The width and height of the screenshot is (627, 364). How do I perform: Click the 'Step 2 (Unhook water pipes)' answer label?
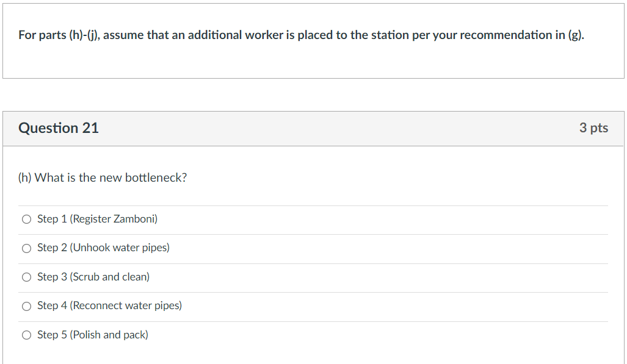tap(103, 248)
